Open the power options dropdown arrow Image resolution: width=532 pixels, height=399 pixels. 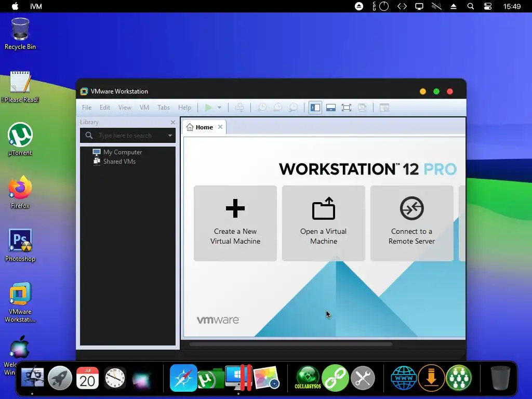click(220, 108)
